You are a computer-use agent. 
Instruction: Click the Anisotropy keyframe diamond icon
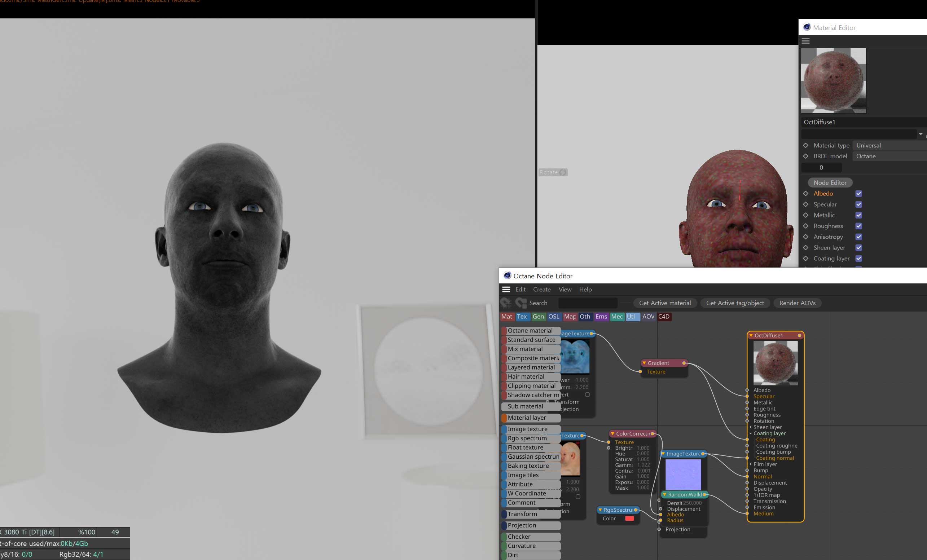805,237
